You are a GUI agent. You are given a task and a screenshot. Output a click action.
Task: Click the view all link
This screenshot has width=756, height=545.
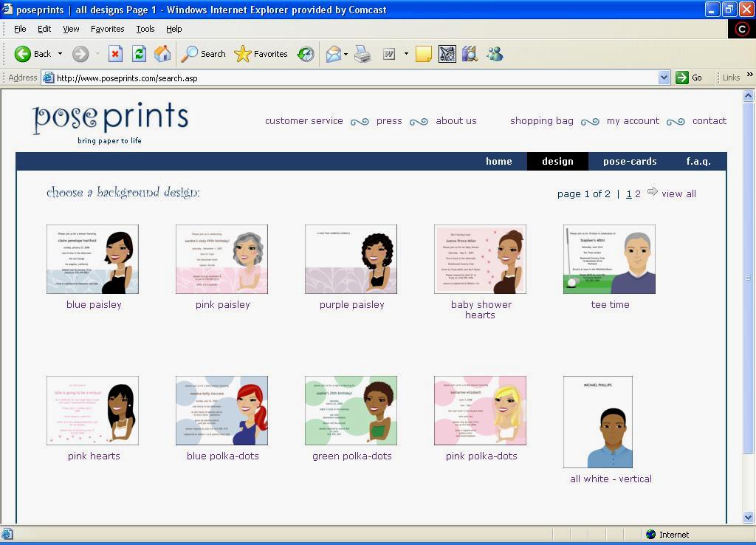[x=679, y=194]
